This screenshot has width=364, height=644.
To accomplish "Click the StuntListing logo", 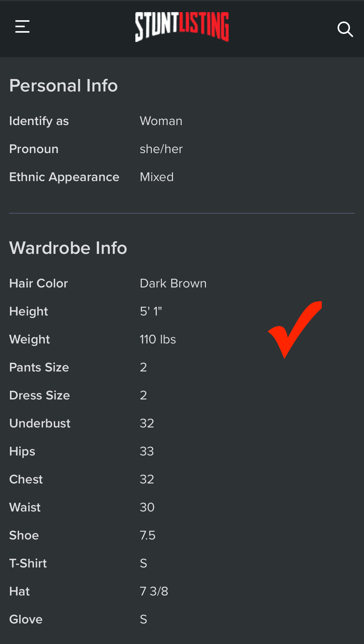I will (182, 27).
